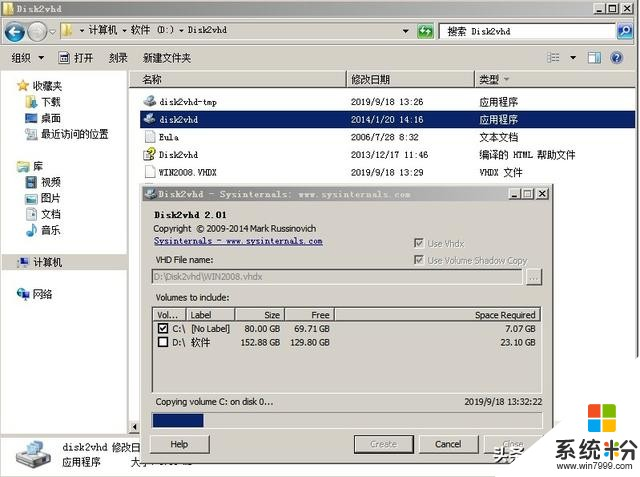The width and height of the screenshot is (640, 477).
Task: Open the 音乐 library
Action: pos(50,230)
